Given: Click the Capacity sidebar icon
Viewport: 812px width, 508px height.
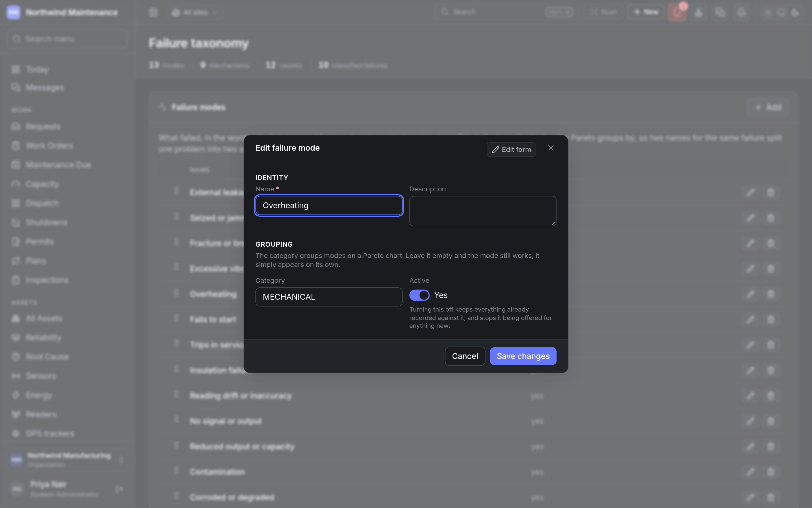Looking at the screenshot, I should (16, 184).
